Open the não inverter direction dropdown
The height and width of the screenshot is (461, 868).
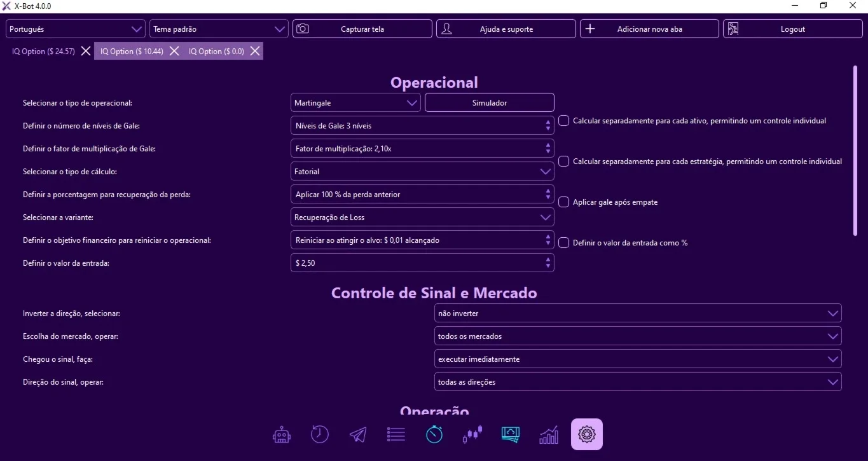tap(638, 313)
